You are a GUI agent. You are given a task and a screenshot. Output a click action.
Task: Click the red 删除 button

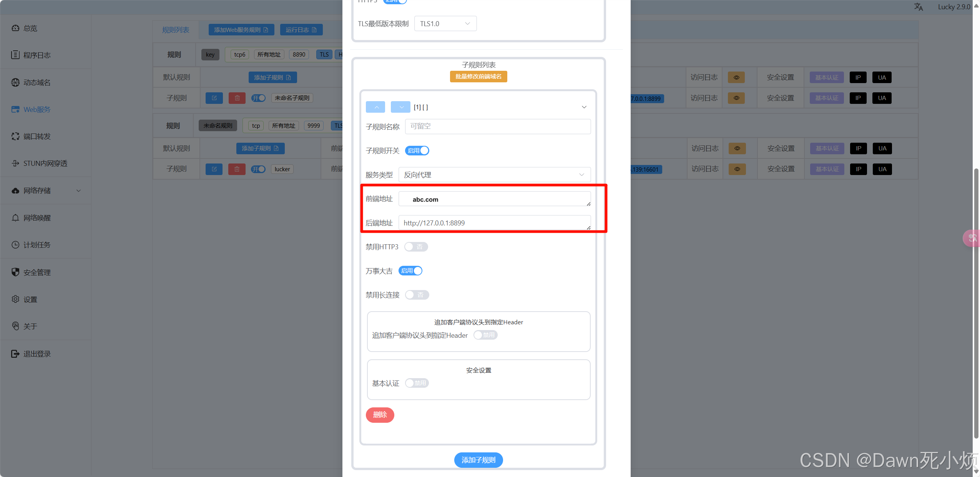point(380,415)
